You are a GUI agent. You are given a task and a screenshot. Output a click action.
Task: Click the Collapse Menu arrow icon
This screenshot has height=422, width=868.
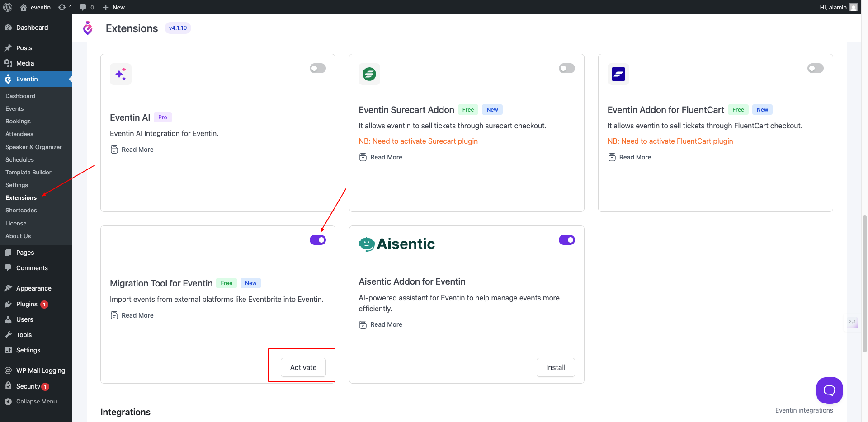coord(8,401)
